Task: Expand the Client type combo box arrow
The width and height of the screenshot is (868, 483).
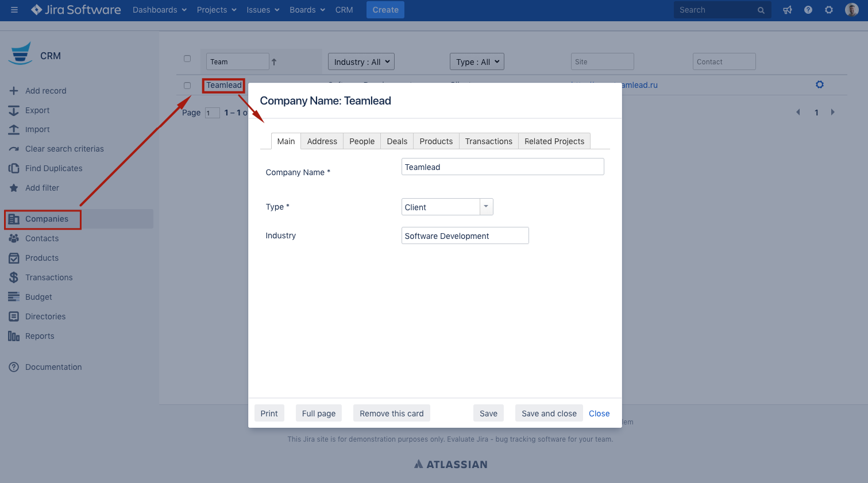Action: (x=487, y=207)
